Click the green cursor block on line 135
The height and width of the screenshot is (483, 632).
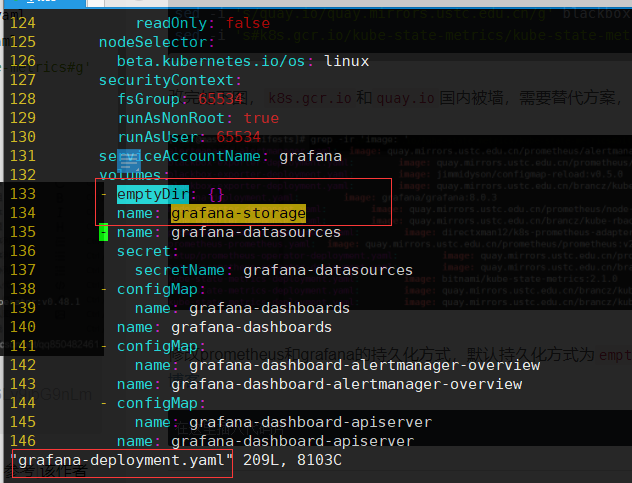pos(104,232)
